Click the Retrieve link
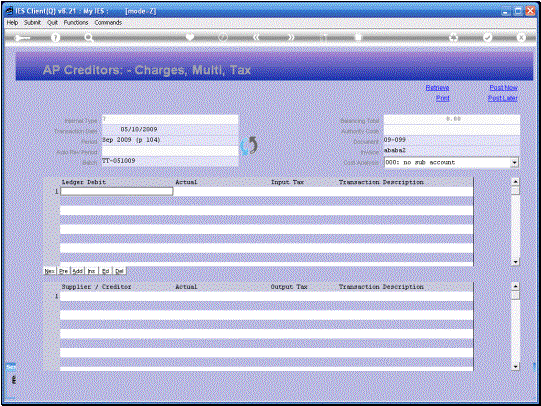Image resolution: width=541 pixels, height=406 pixels. [x=437, y=88]
